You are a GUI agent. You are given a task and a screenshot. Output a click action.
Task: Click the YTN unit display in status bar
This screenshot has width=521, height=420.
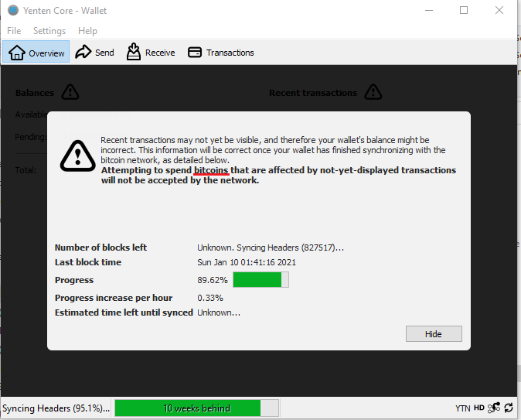pos(462,408)
